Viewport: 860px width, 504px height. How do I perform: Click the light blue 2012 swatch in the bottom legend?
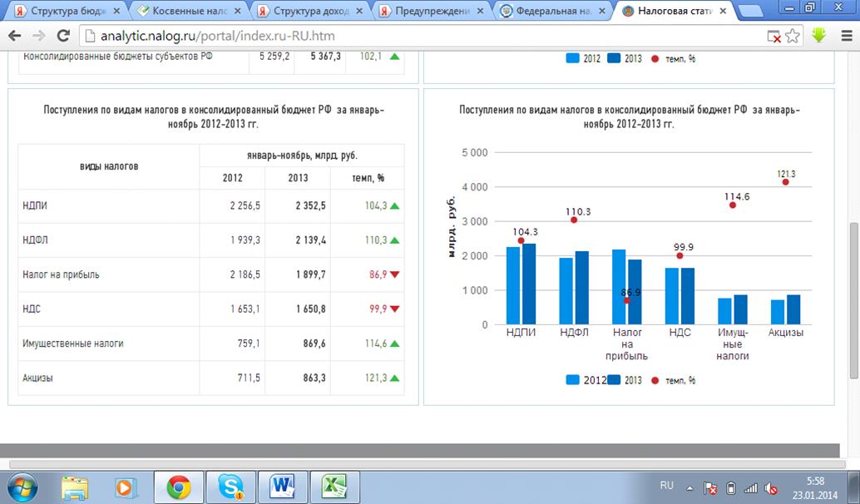[572, 380]
